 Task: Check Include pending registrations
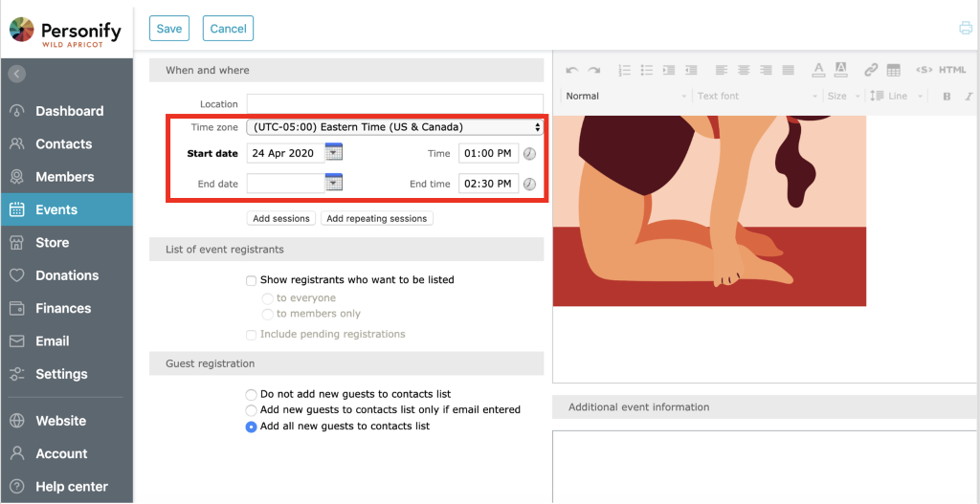(x=252, y=335)
